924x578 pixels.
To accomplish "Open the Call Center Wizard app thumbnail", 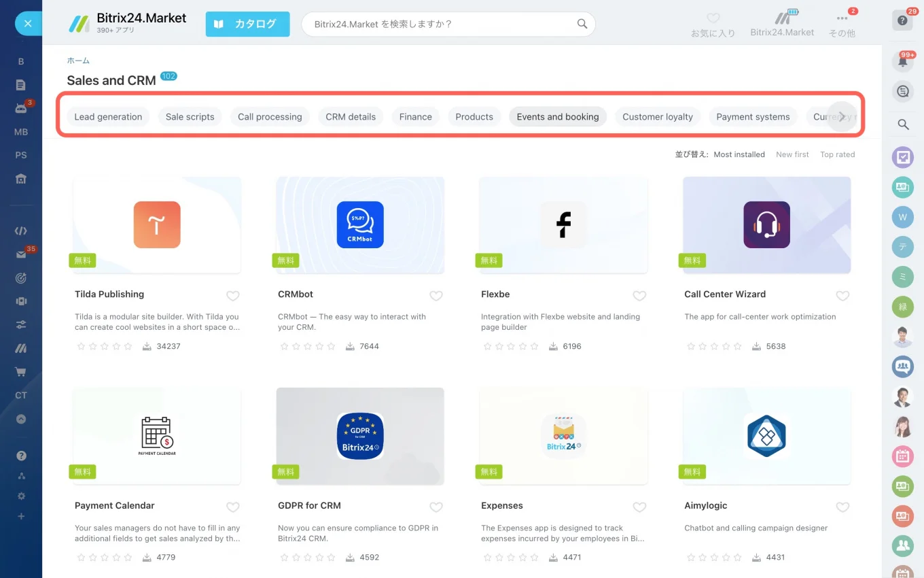I will 767,225.
